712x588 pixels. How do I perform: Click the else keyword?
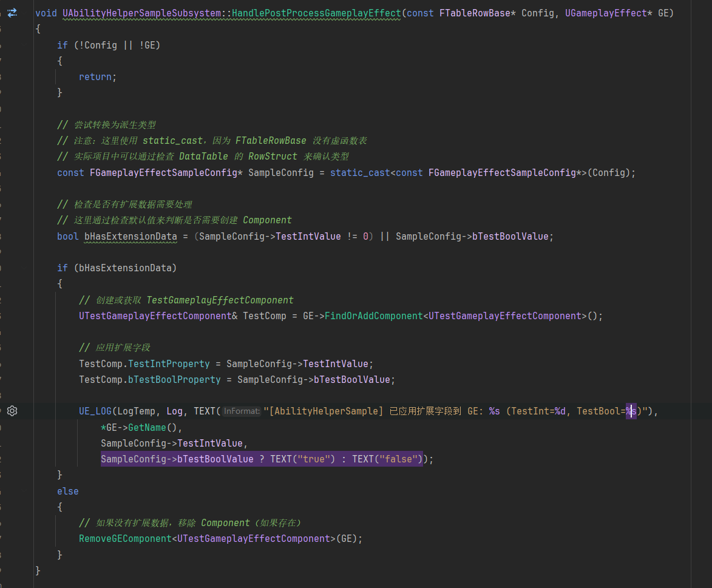coord(68,492)
